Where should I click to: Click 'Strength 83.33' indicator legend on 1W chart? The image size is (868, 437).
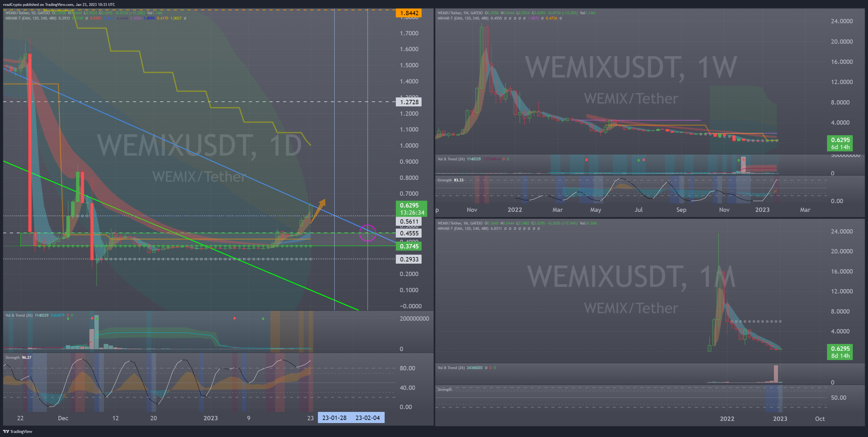[x=450, y=180]
